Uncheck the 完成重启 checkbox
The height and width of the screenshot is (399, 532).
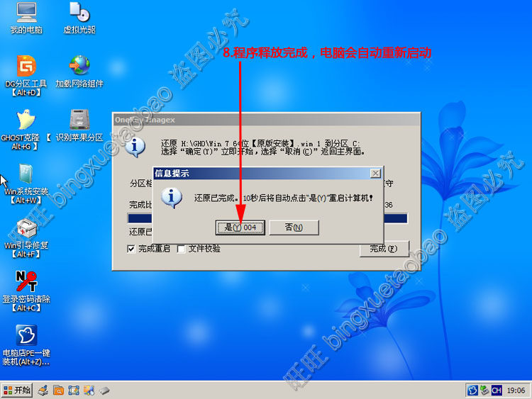click(x=131, y=249)
